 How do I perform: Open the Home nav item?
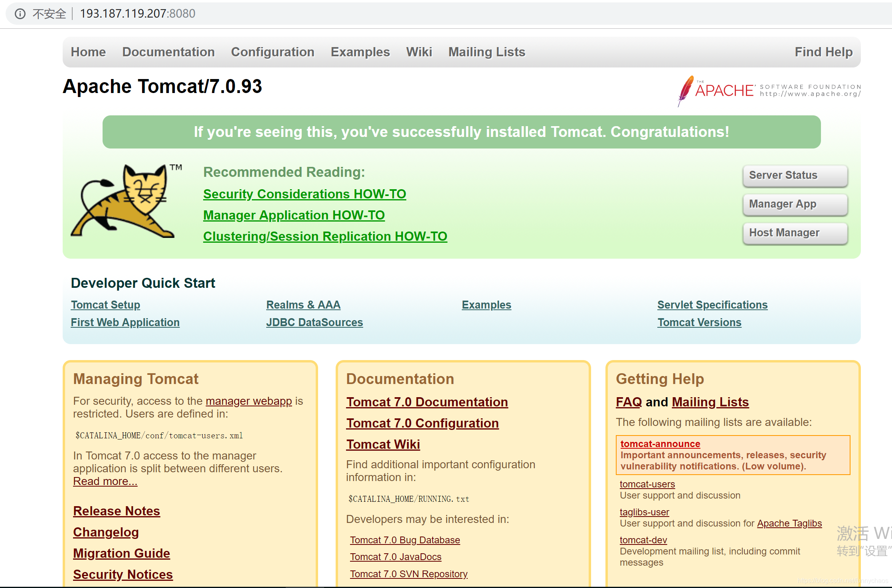[88, 52]
